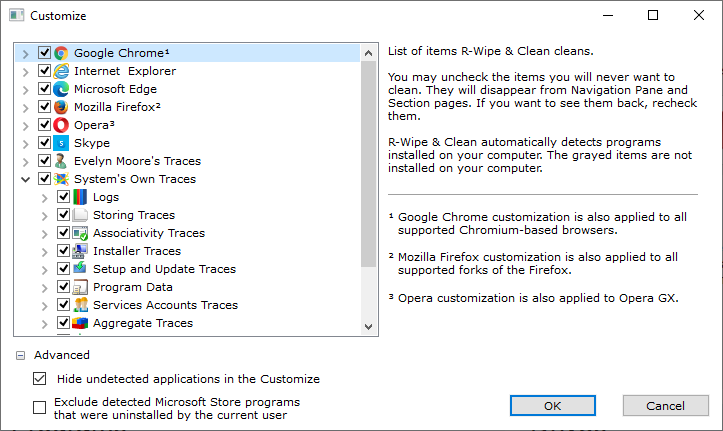This screenshot has width=723, height=431.
Task: Select the Skype icon
Action: [61, 143]
